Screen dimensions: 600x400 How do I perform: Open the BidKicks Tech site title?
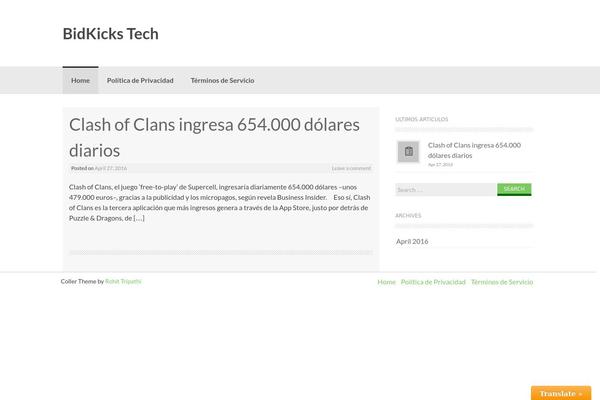(x=110, y=33)
